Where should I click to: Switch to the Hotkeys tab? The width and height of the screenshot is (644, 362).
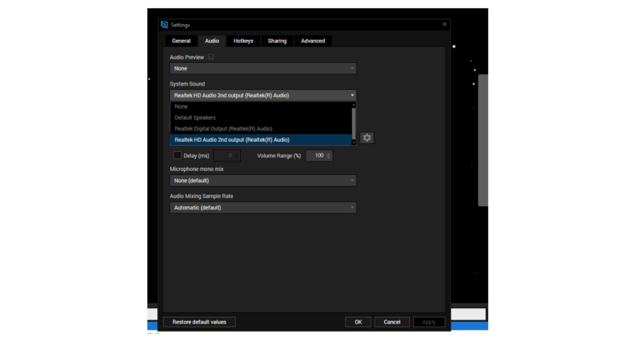(243, 41)
